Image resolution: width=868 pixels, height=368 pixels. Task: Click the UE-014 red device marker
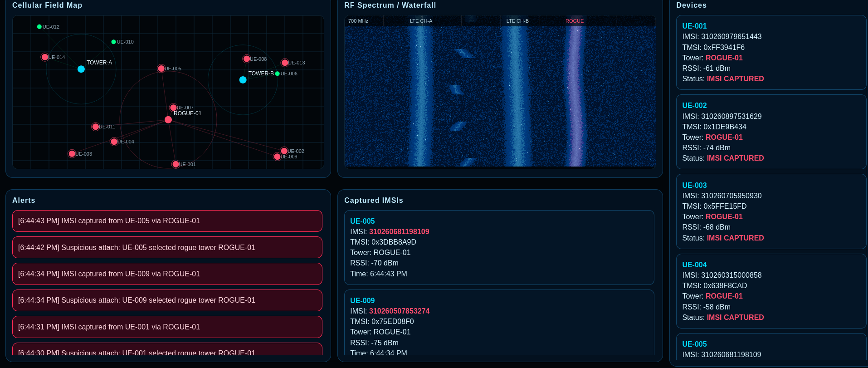click(44, 57)
